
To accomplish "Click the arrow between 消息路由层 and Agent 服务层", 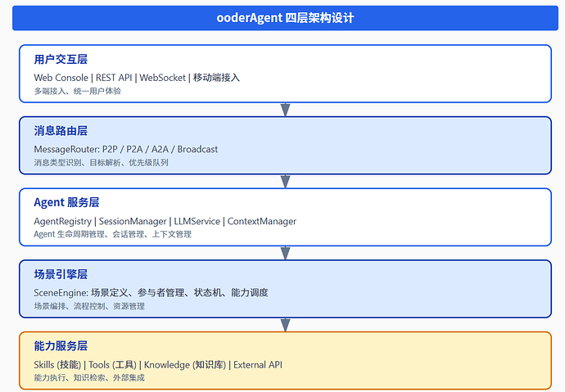I will click(x=286, y=182).
